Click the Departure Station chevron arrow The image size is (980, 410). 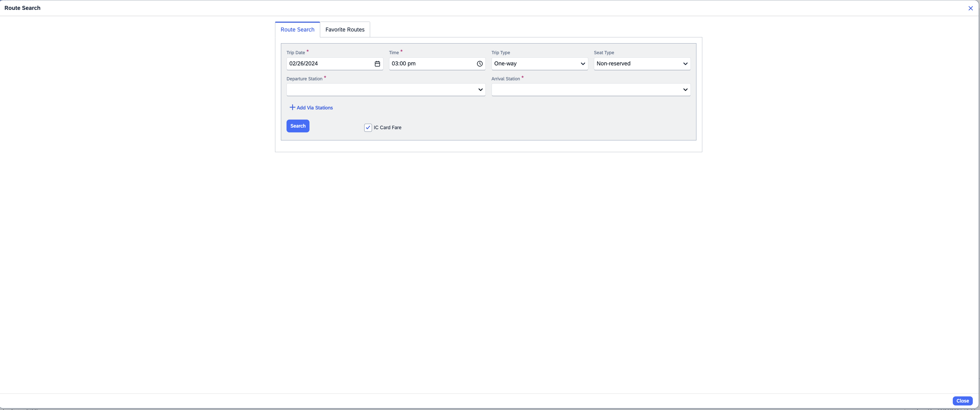480,90
